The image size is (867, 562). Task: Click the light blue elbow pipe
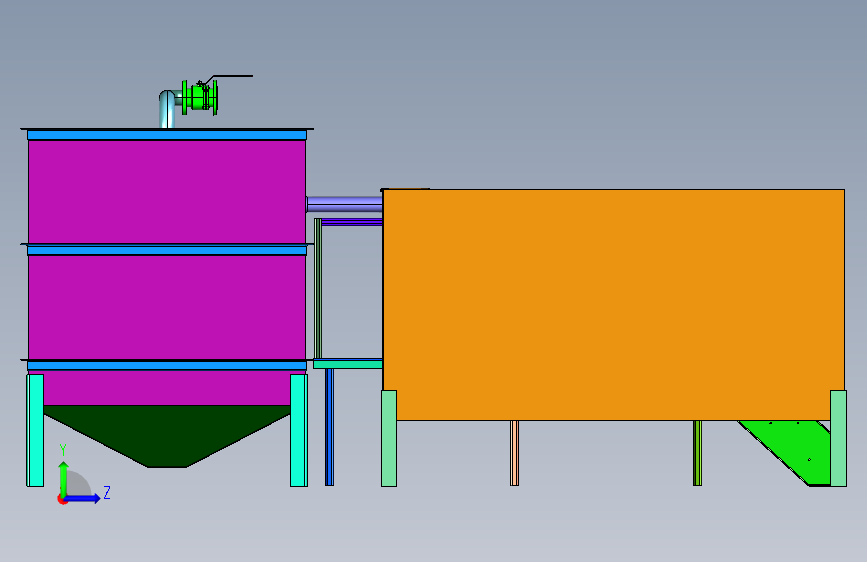click(x=168, y=110)
